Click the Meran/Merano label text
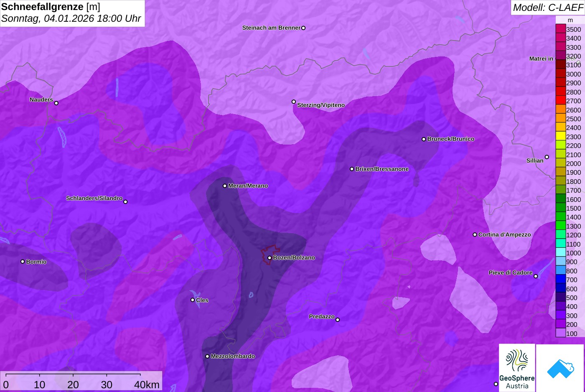The image size is (585, 392). coord(248,186)
